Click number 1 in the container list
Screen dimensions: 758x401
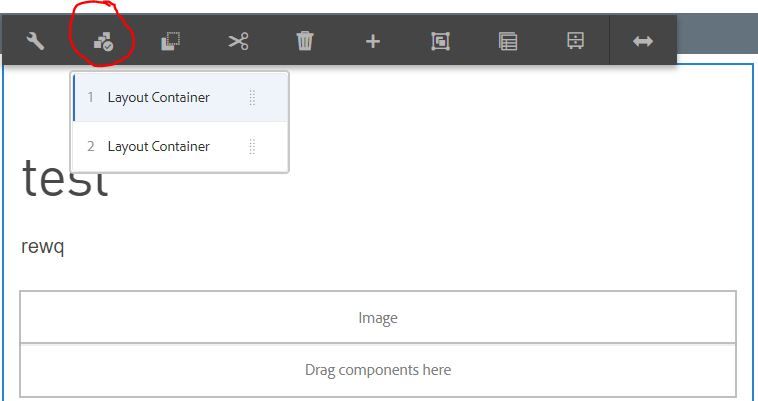tap(90, 98)
